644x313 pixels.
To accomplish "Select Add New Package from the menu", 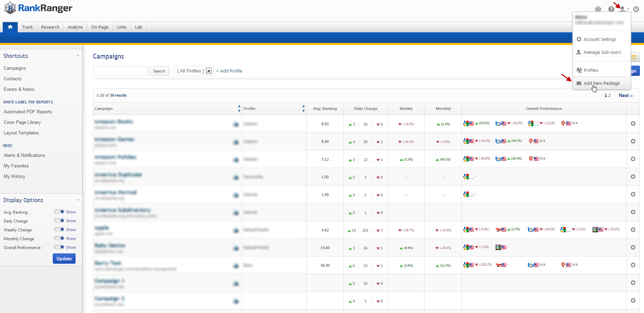I will point(601,83).
